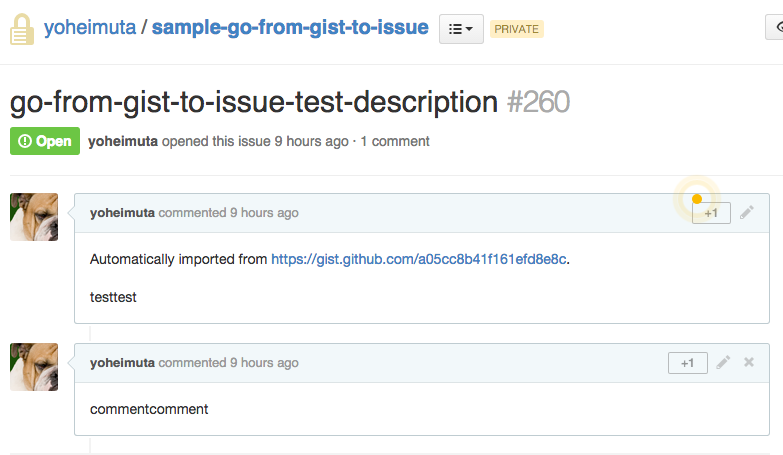The image size is (783, 455).
Task: Click the bulldog avatar of the first comment
Action: click(34, 217)
